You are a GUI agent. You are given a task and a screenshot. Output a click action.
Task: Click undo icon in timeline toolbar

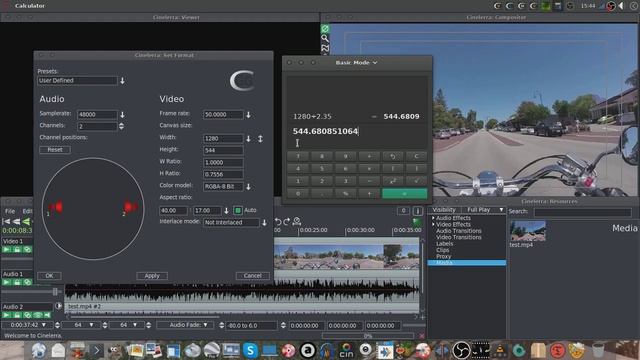[x=278, y=222]
